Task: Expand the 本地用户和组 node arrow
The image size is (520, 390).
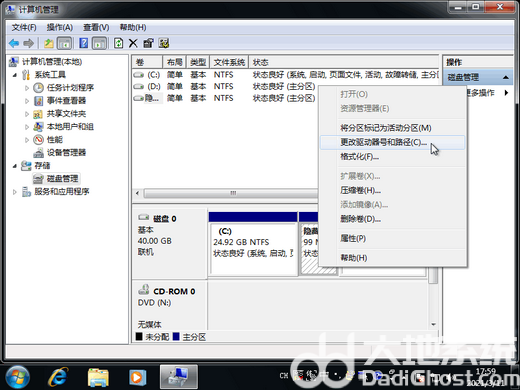Action: pos(27,127)
